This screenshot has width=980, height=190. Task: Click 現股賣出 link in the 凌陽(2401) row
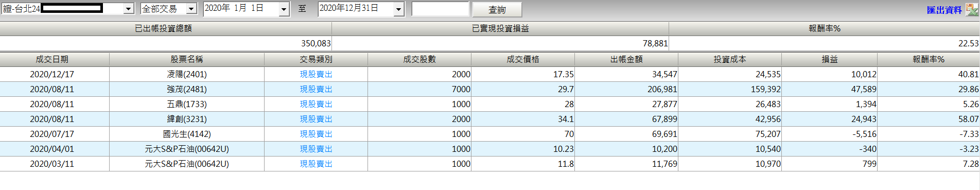click(316, 74)
